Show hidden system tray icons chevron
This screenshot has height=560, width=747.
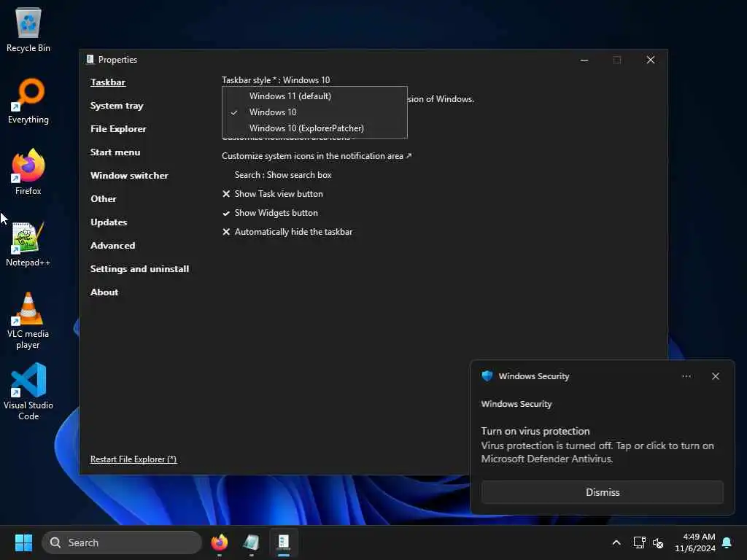pos(616,542)
